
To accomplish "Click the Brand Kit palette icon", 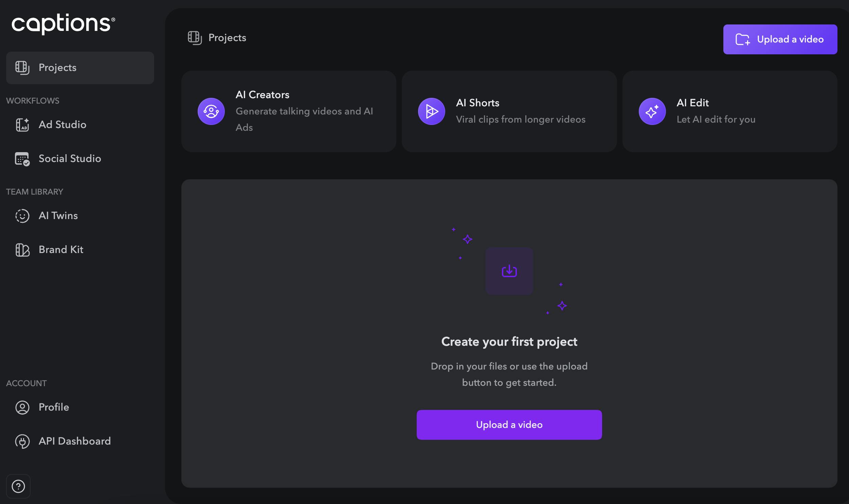I will click(22, 250).
